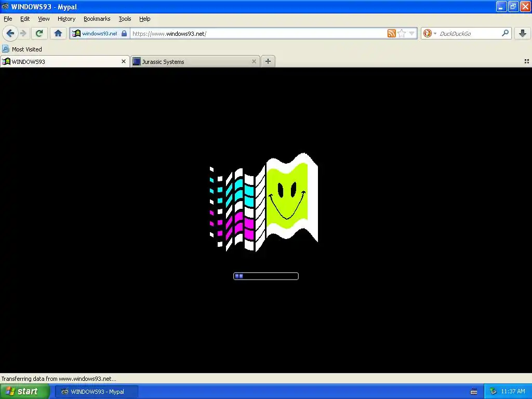
Task: Click the Transferring data status text
Action: click(59, 379)
